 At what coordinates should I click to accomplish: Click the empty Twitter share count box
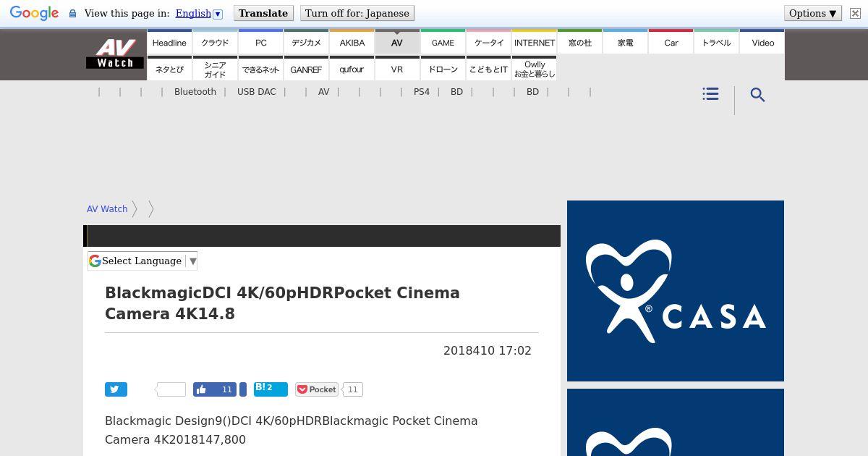[x=171, y=389]
